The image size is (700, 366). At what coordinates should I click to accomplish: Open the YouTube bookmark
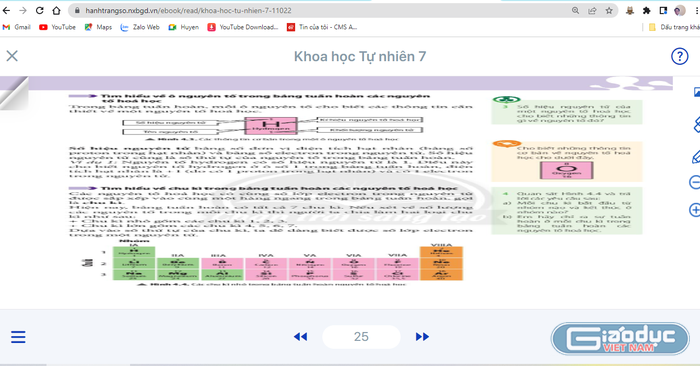coord(58,27)
